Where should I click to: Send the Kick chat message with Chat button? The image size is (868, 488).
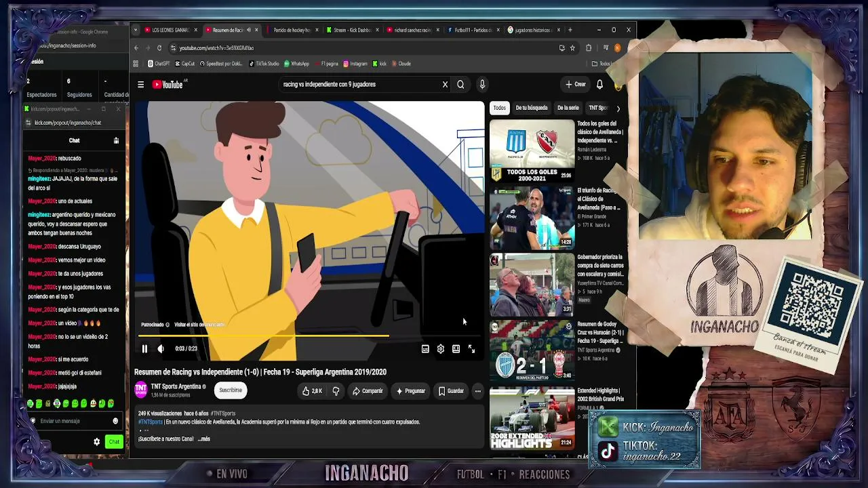(114, 442)
